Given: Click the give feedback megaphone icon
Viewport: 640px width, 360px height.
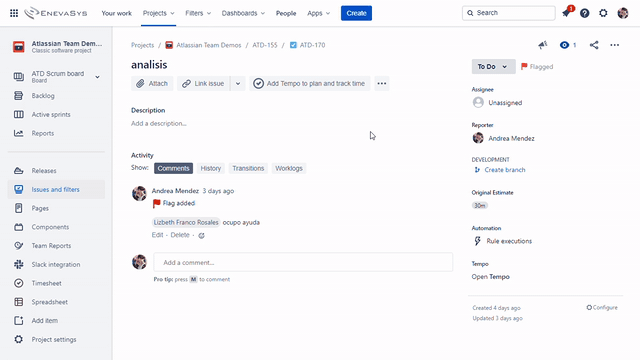Looking at the screenshot, I should point(543,45).
